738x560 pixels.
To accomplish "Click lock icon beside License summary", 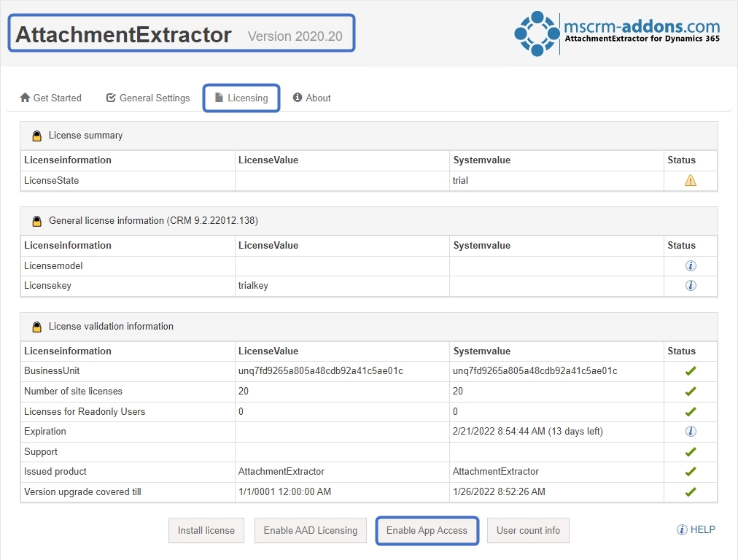I will pos(36,136).
